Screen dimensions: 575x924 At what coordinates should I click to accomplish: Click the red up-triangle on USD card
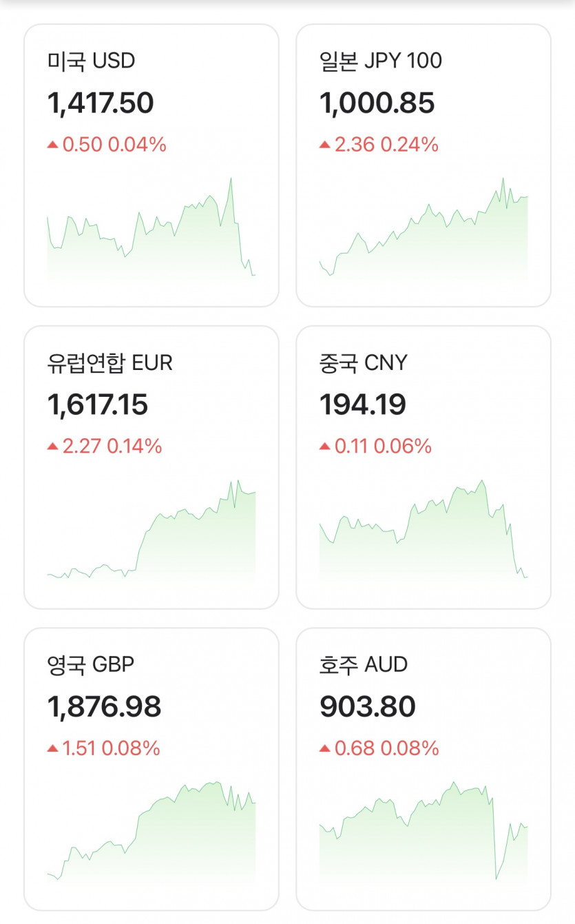(x=52, y=145)
